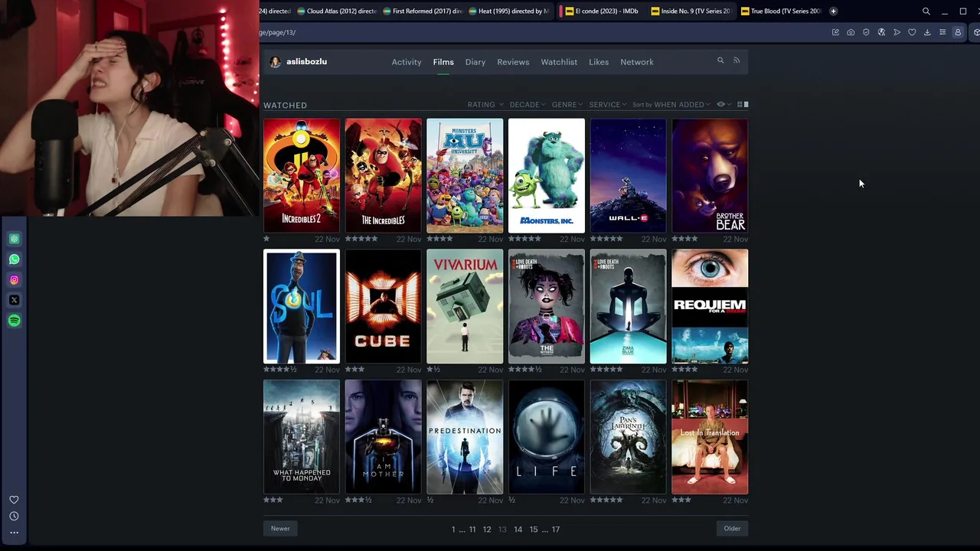Switch to Heat (1995) browser tab
The height and width of the screenshot is (551, 980).
[508, 11]
